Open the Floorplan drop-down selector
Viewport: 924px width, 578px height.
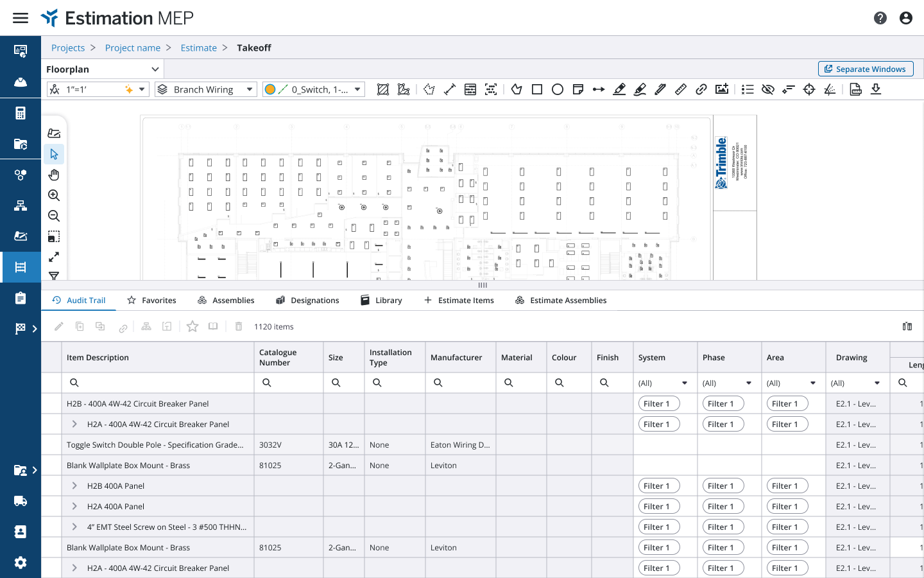point(101,69)
